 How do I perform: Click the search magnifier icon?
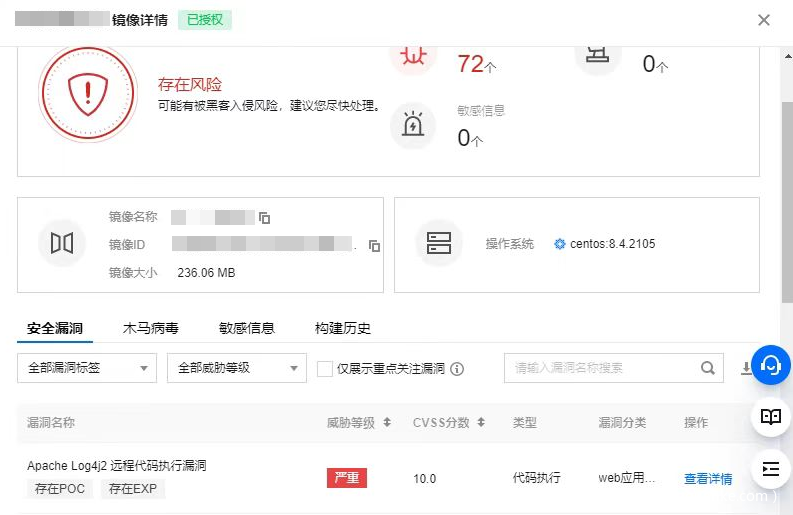coord(708,368)
